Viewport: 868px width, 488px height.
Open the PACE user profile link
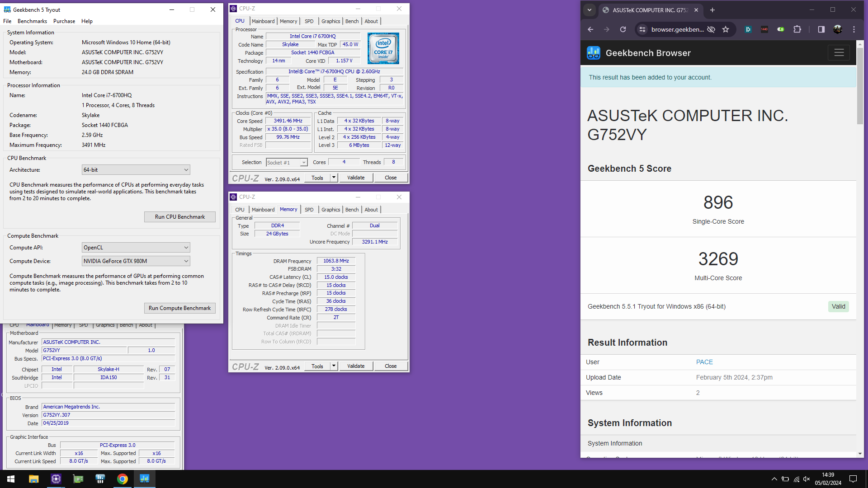(x=704, y=362)
